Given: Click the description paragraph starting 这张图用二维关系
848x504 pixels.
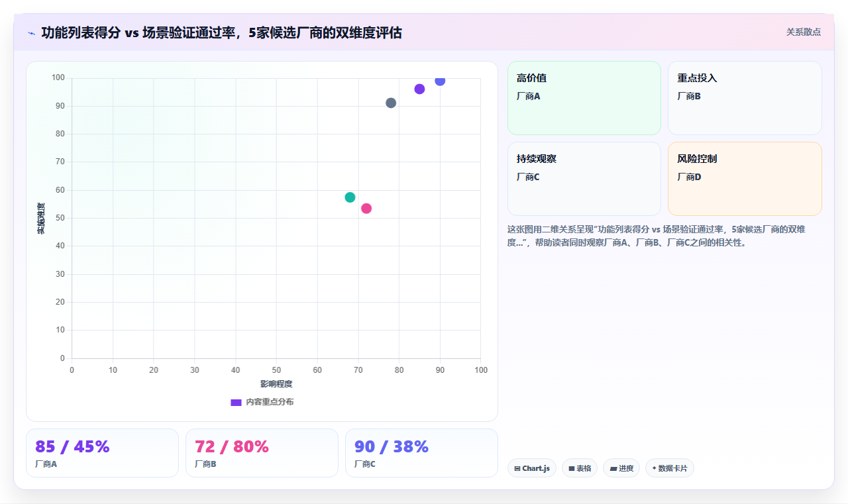Looking at the screenshot, I should click(656, 236).
